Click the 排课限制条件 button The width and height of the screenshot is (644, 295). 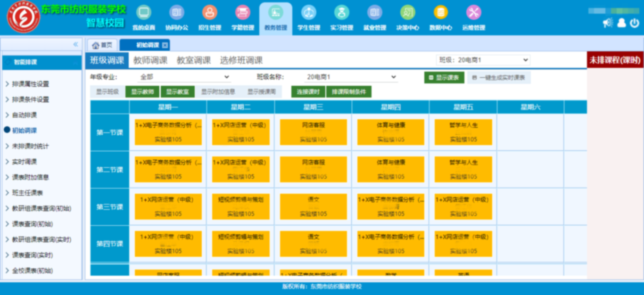point(349,92)
